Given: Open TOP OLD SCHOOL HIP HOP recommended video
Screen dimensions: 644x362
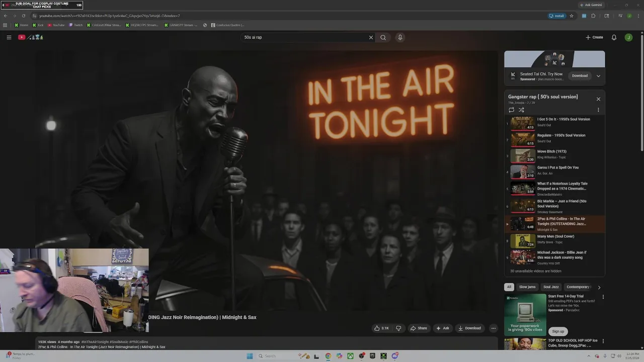Looking at the screenshot, I should 573,343.
